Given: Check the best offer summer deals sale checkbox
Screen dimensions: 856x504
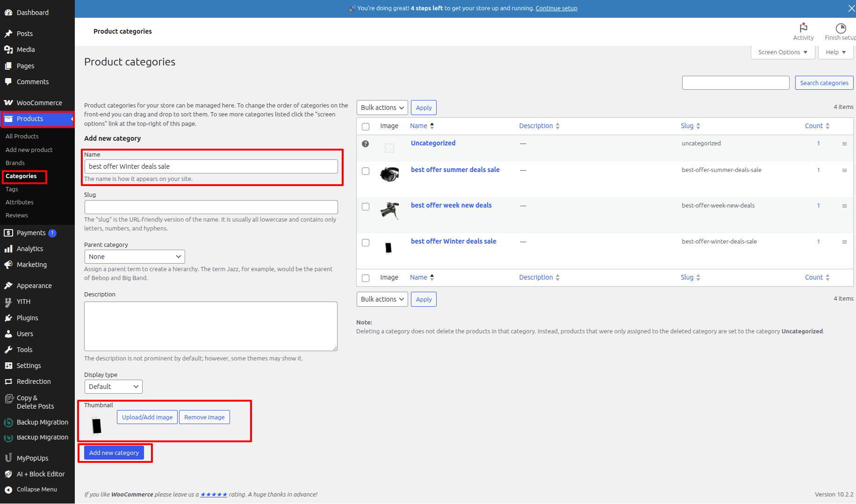Looking at the screenshot, I should [x=366, y=171].
